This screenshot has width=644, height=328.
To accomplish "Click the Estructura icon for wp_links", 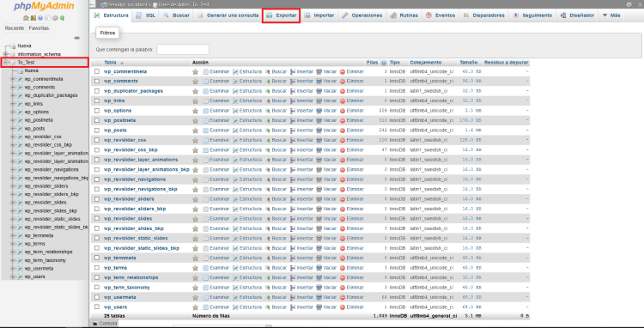I will pos(235,101).
